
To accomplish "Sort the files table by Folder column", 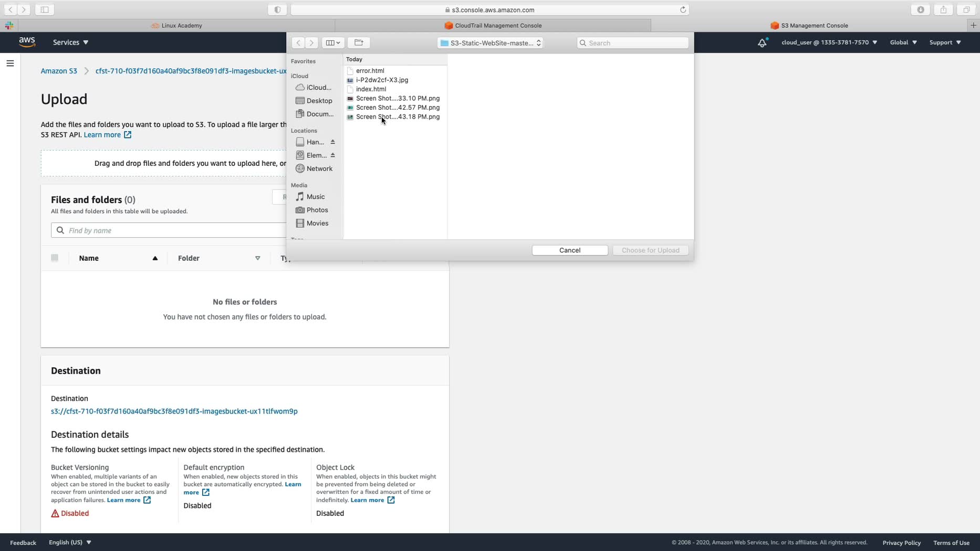I will [219, 258].
